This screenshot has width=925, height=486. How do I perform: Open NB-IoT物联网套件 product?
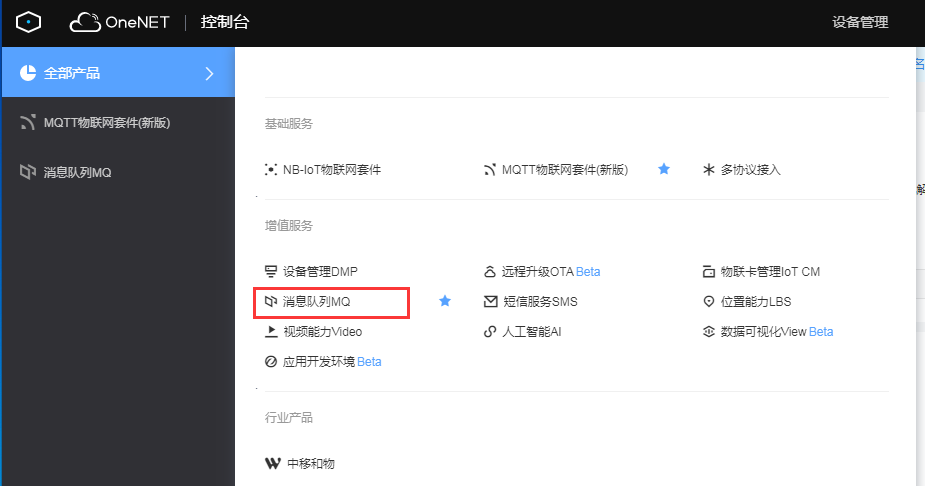332,170
